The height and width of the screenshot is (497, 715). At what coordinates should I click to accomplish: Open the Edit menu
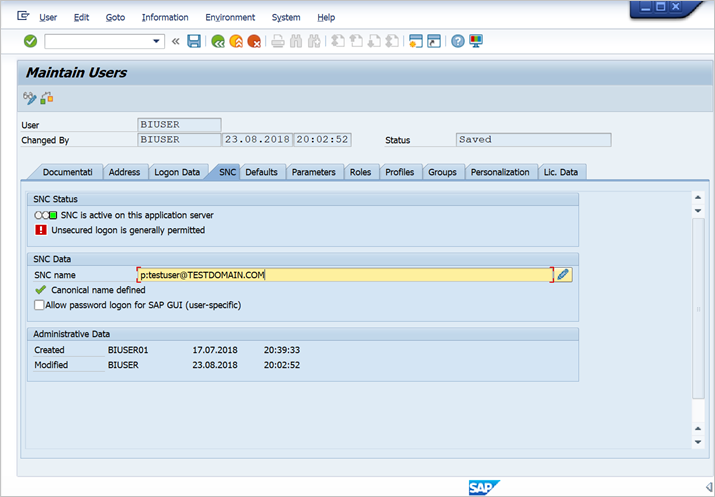(82, 17)
